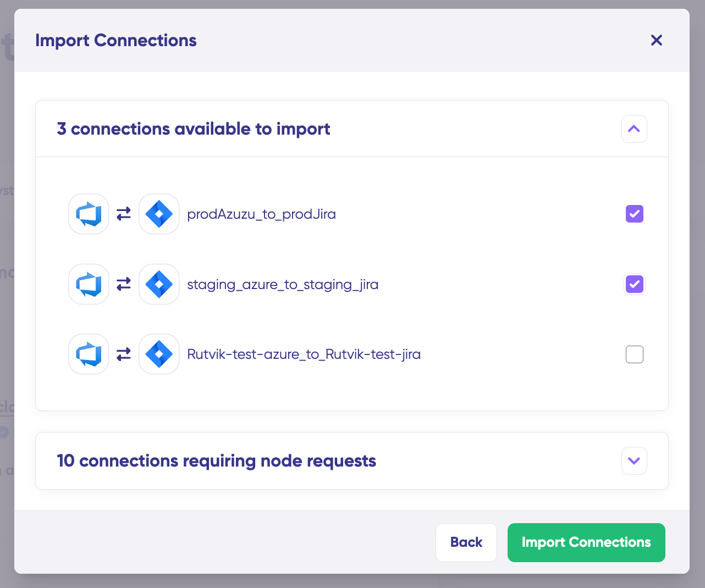Click Azure DevOps icon in staging_azure_to_staging_jira row
The image size is (705, 588).
click(x=89, y=284)
